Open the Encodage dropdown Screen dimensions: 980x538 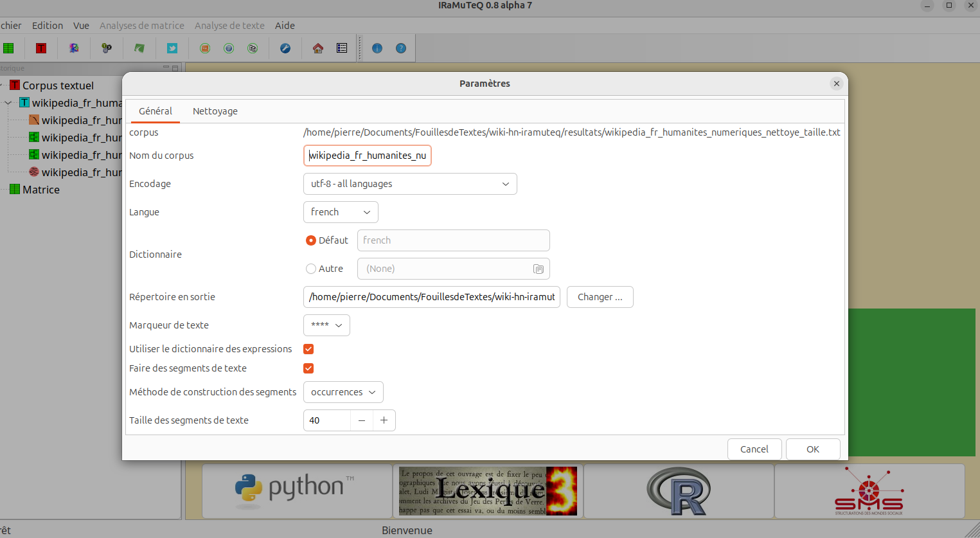410,184
